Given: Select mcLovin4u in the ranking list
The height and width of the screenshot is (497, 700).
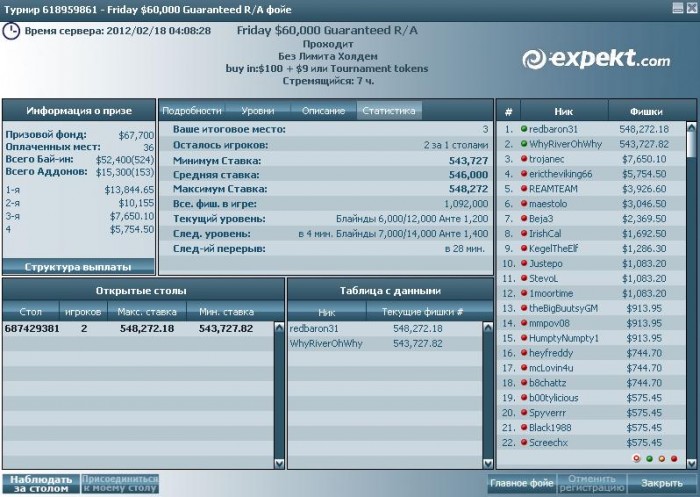Looking at the screenshot, I should click(x=551, y=368).
